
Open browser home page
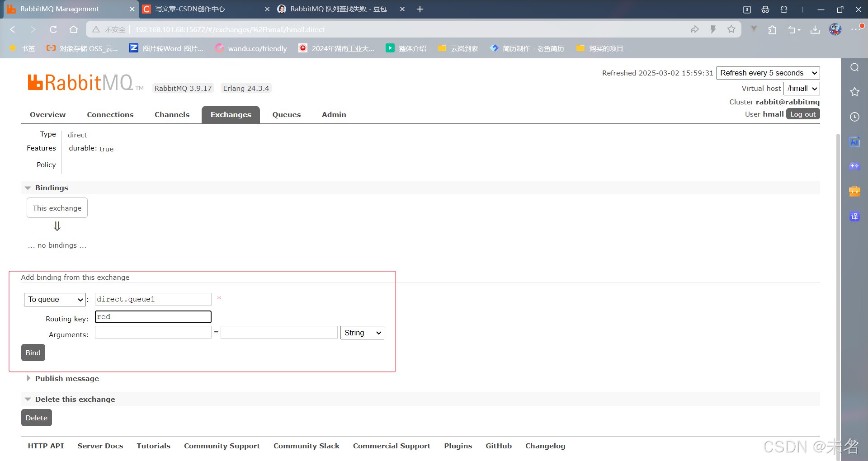(74, 29)
